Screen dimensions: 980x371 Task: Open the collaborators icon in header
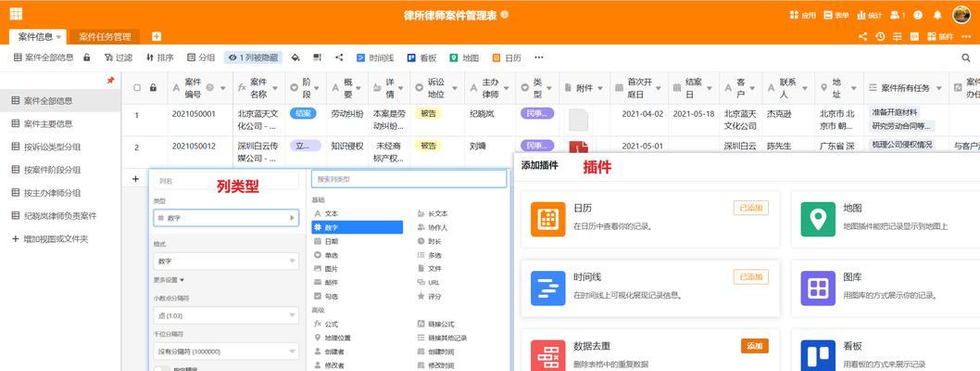click(898, 15)
